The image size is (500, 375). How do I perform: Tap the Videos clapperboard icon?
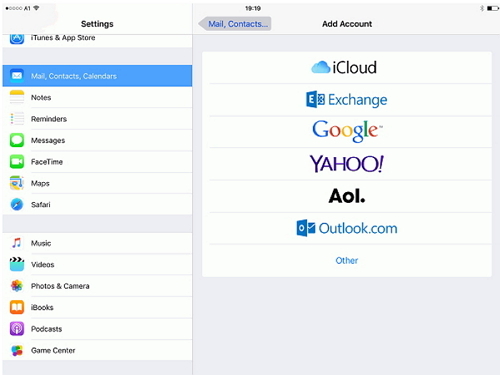[17, 264]
